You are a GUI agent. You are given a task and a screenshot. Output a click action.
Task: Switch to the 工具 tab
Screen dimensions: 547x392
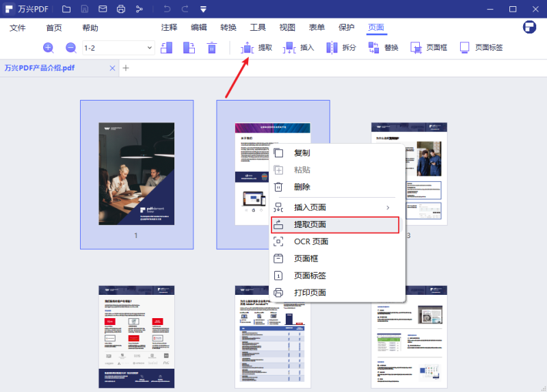[x=258, y=27]
